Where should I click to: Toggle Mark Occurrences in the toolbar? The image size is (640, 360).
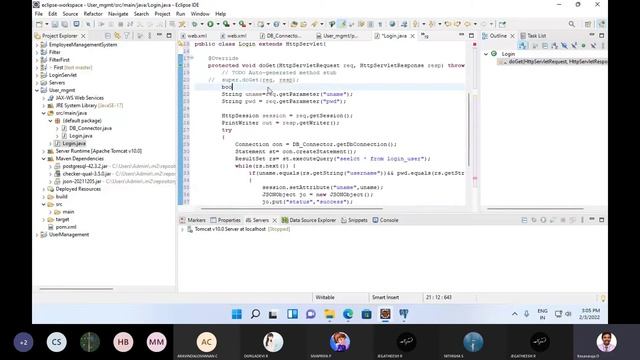click(x=342, y=24)
